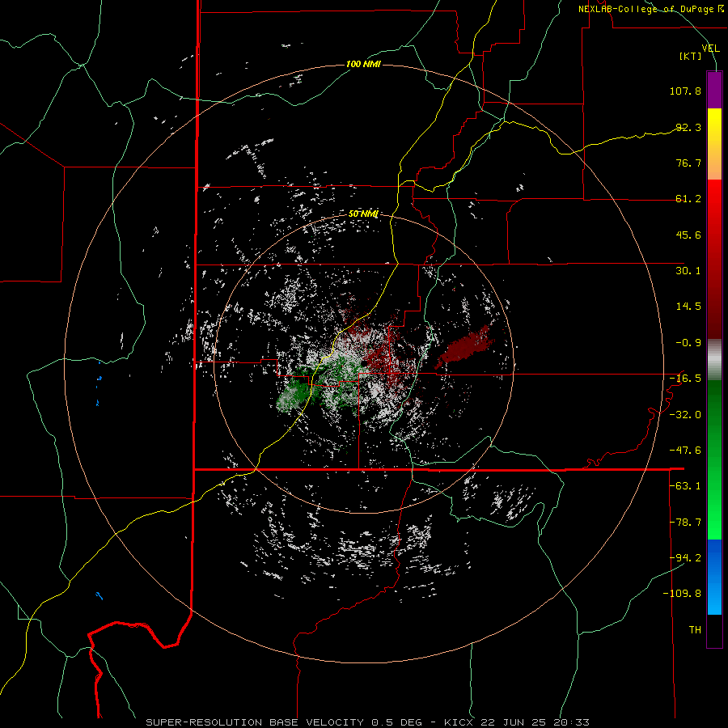
Task: Click the dark red outbound velocity blob east of radar
Action: tap(466, 346)
